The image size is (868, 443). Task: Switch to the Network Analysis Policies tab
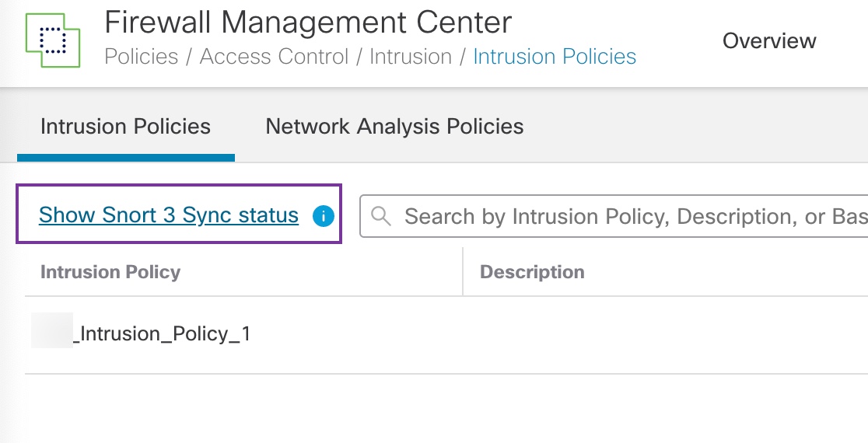pyautogui.click(x=394, y=127)
